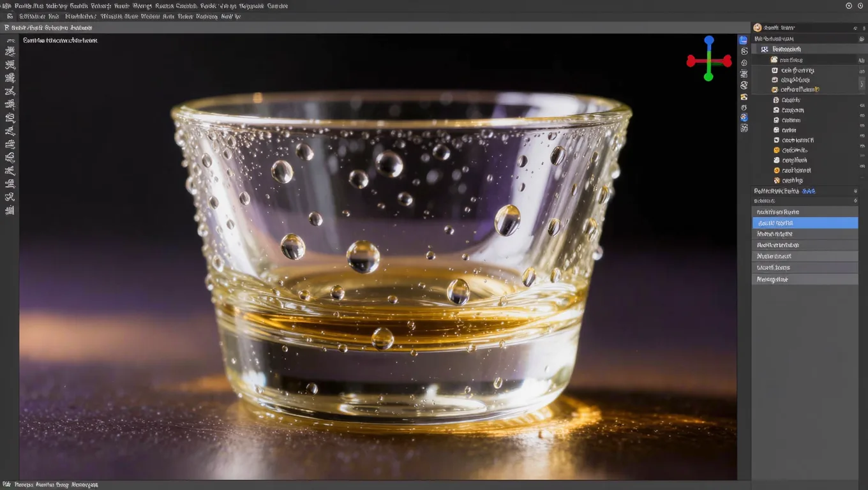Select the blue highlighted row in the lower-right list
This screenshot has width=868, height=490.
[805, 223]
